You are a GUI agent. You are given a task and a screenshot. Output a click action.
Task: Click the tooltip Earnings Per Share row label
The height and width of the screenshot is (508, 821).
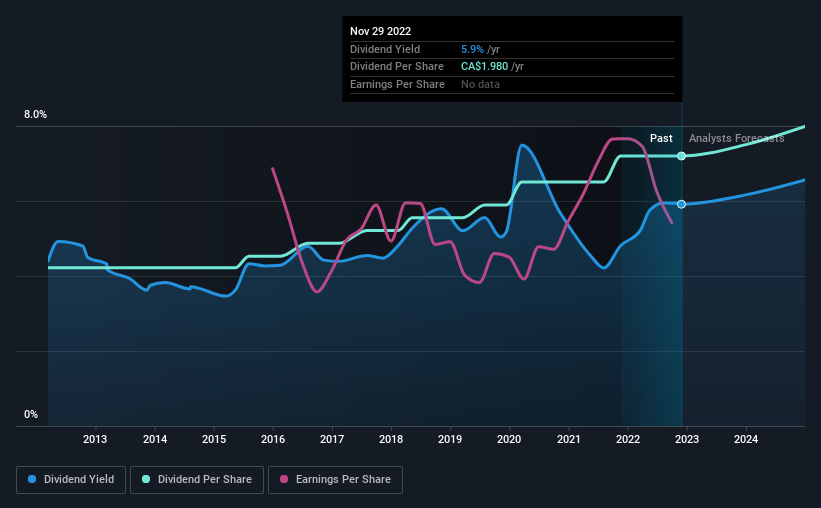397,84
